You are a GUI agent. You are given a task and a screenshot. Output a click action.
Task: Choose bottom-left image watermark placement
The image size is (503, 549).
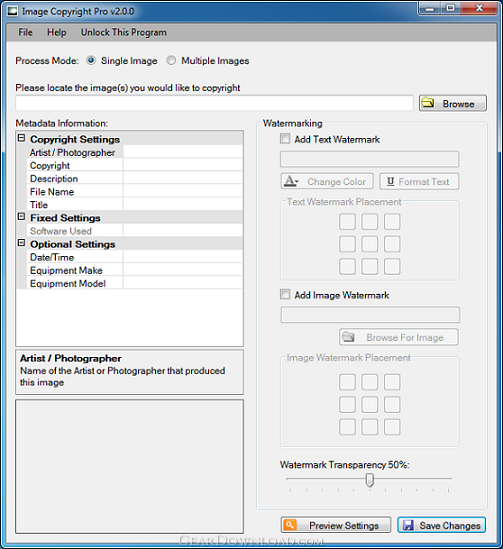tap(347, 427)
